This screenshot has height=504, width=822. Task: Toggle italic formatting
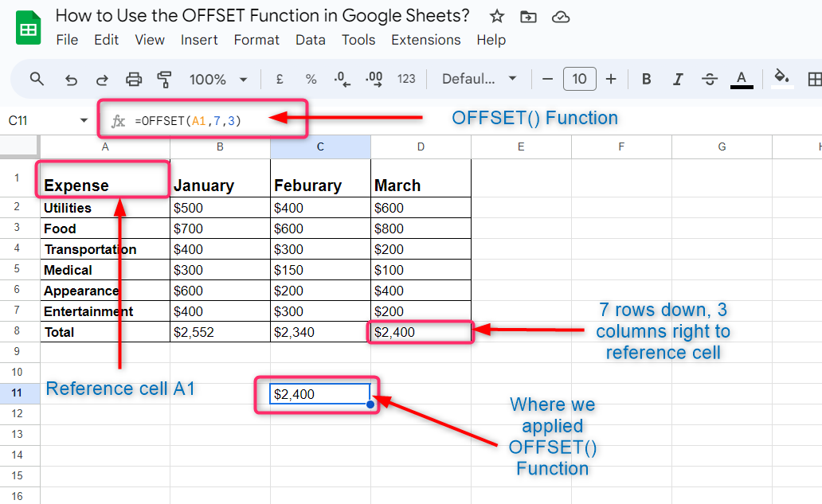[x=678, y=79]
